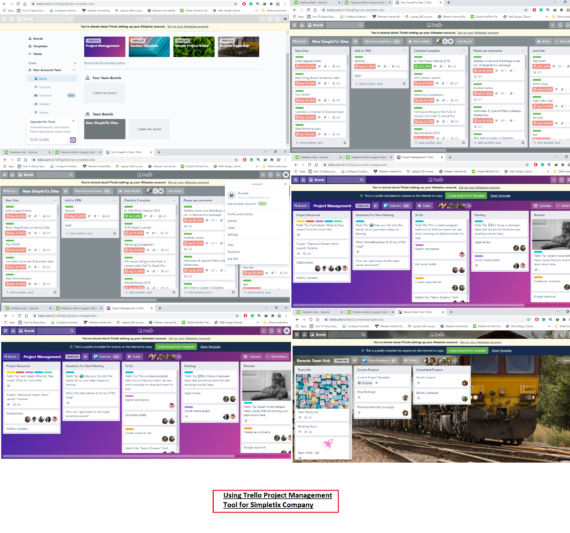Click reload button in Remote Team Hub browser window
The width and height of the screenshot is (570, 533).
pyautogui.click(x=311, y=320)
